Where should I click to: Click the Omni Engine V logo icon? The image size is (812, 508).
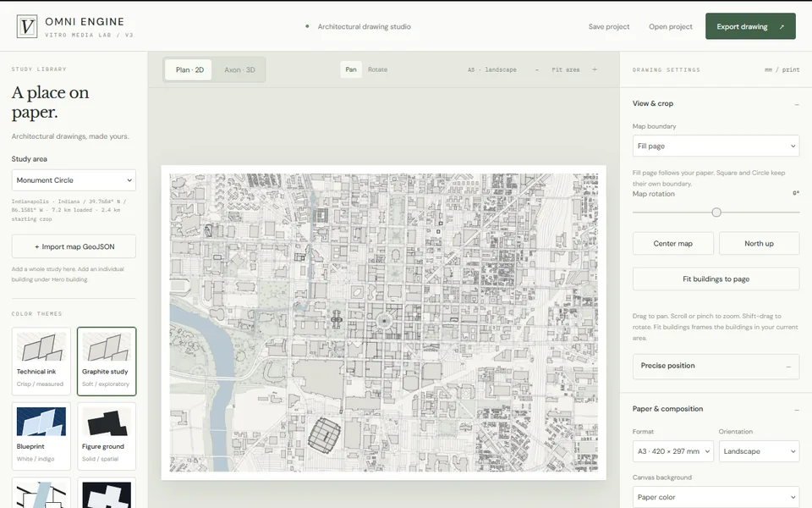(x=27, y=26)
